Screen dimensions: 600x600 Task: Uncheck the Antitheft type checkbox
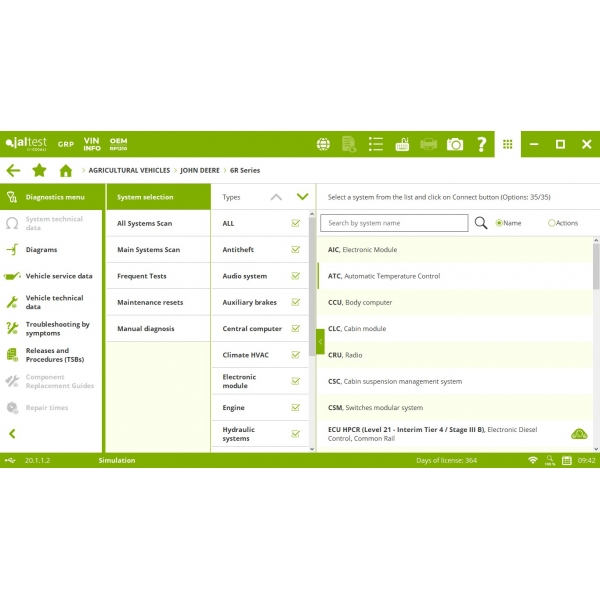[x=296, y=250]
